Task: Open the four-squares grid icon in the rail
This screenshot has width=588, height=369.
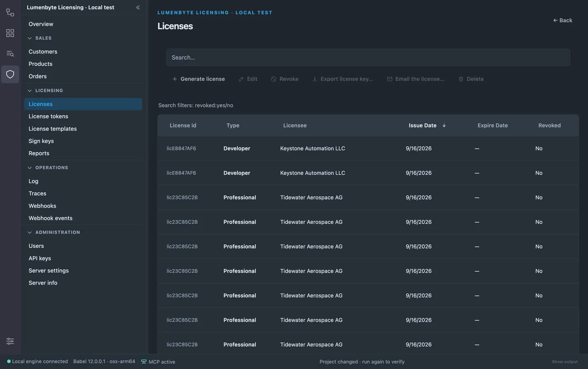Action: point(10,33)
